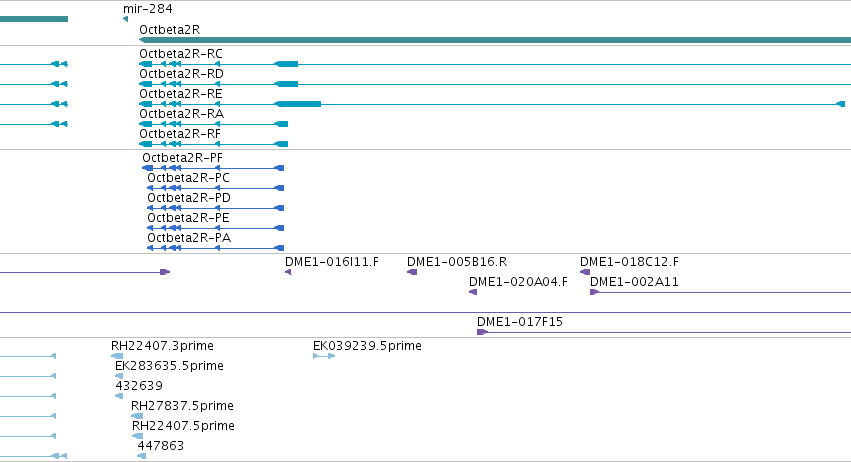Click the DME1-020A04.F arrow marker
The width and height of the screenshot is (851, 462).
[473, 292]
